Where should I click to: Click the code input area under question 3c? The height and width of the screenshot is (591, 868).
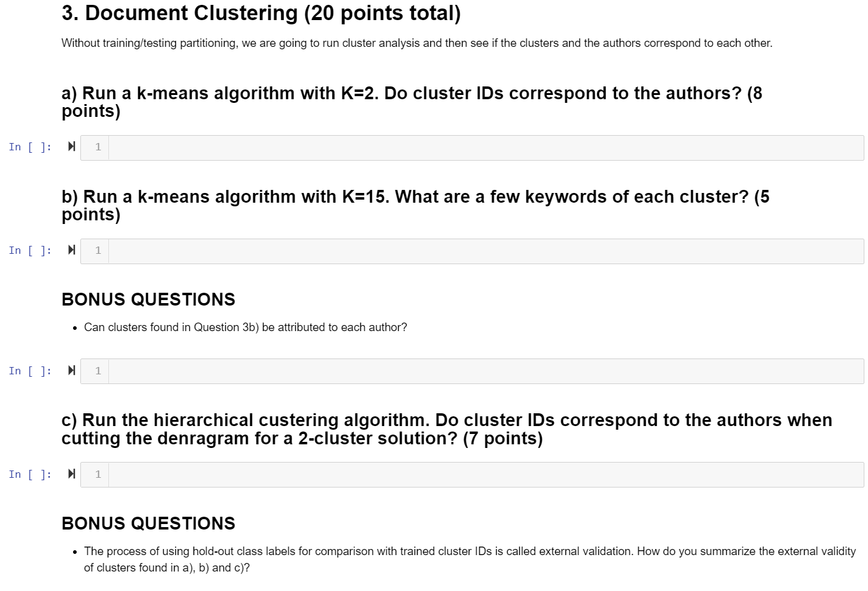(x=426, y=474)
